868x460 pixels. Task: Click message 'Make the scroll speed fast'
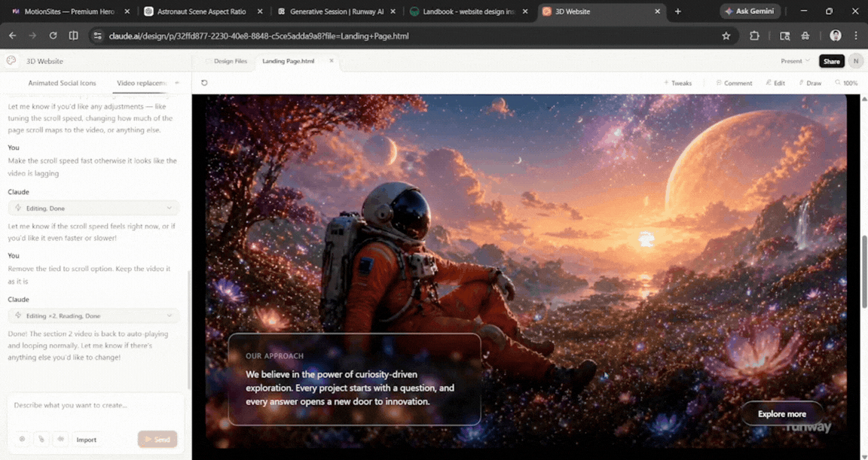[x=92, y=167]
